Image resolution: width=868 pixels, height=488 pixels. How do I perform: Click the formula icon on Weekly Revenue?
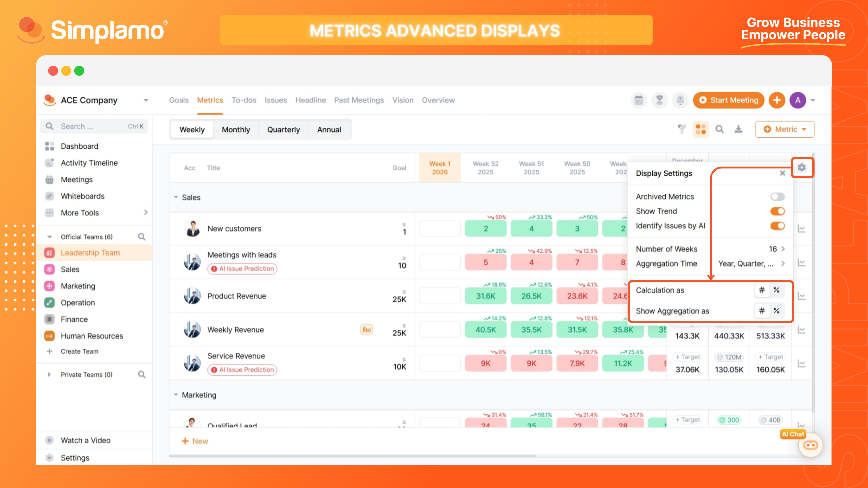(367, 330)
